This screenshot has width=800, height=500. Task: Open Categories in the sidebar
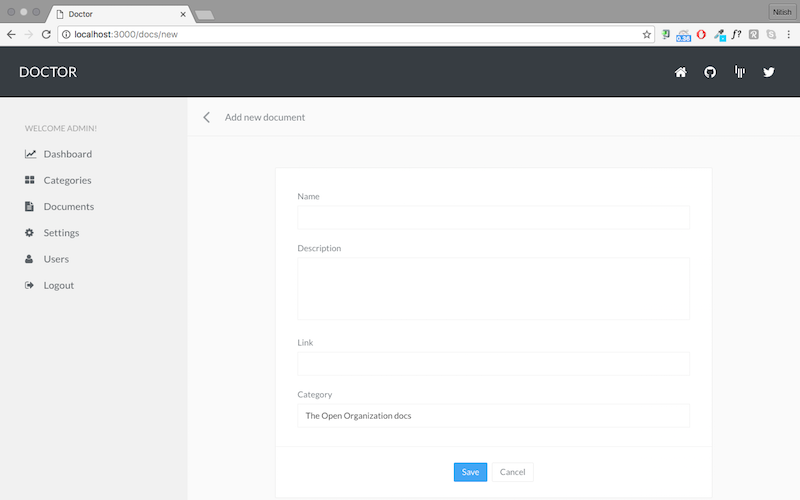(67, 180)
